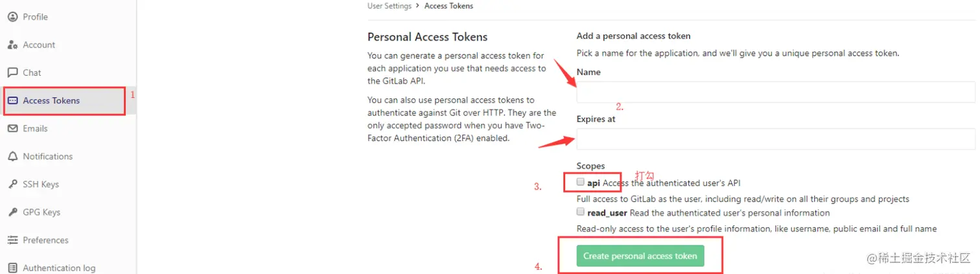Follow the User Settings breadcrumb link
Viewport: 980px width, 274px height.
(389, 6)
